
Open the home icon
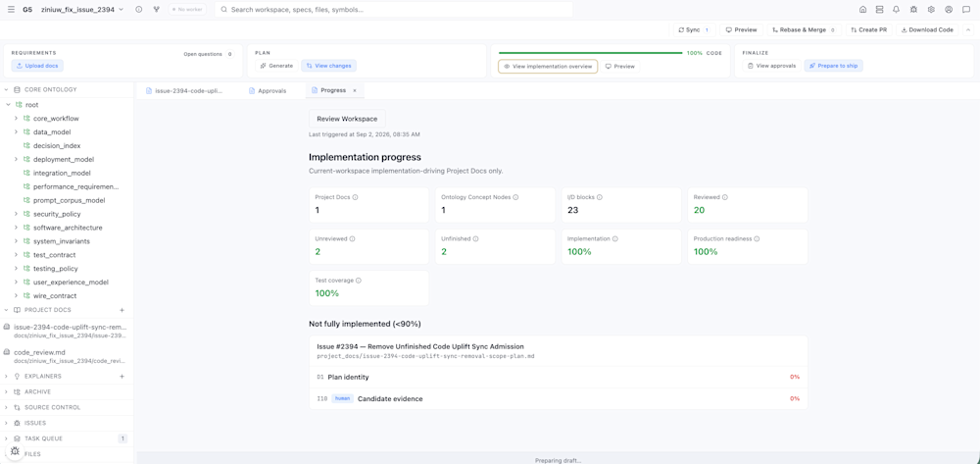(862, 10)
